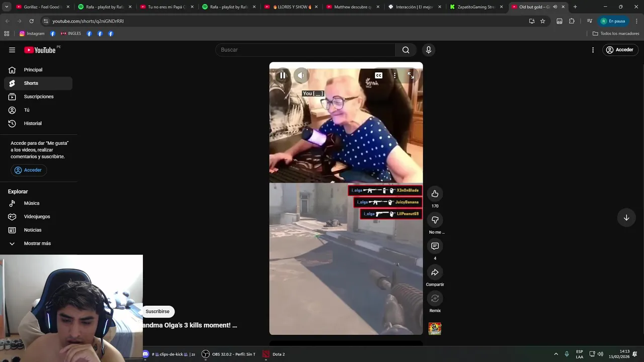Switch to LLOROS Y SHOW tab
The image size is (644, 362).
pyautogui.click(x=291, y=7)
